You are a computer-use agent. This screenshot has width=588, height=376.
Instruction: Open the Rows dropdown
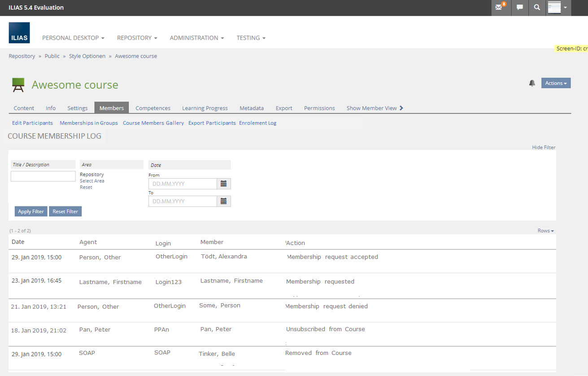coord(545,231)
